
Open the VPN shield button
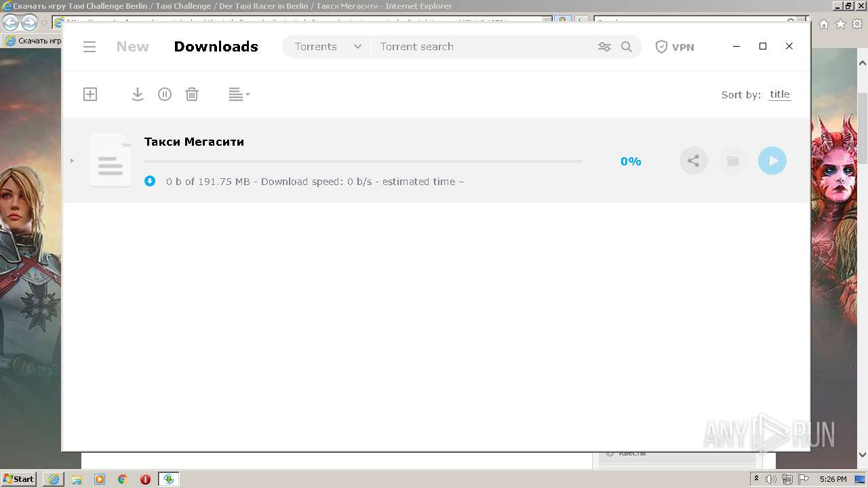674,47
